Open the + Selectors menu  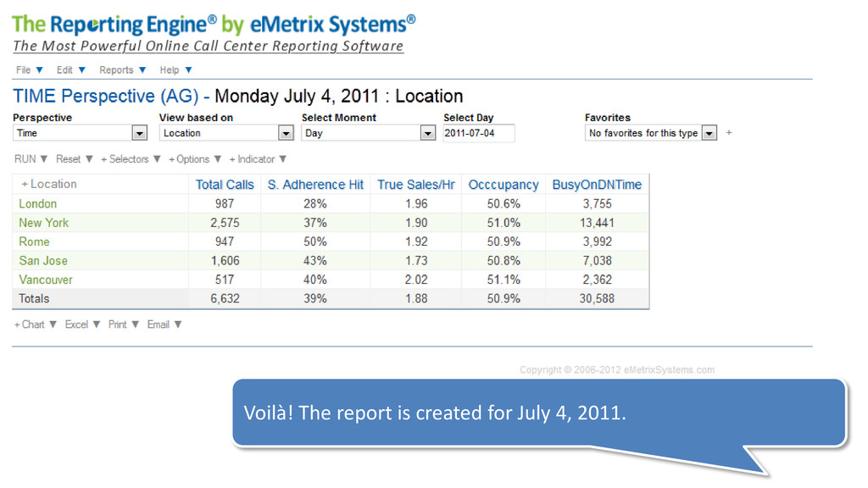point(131,159)
